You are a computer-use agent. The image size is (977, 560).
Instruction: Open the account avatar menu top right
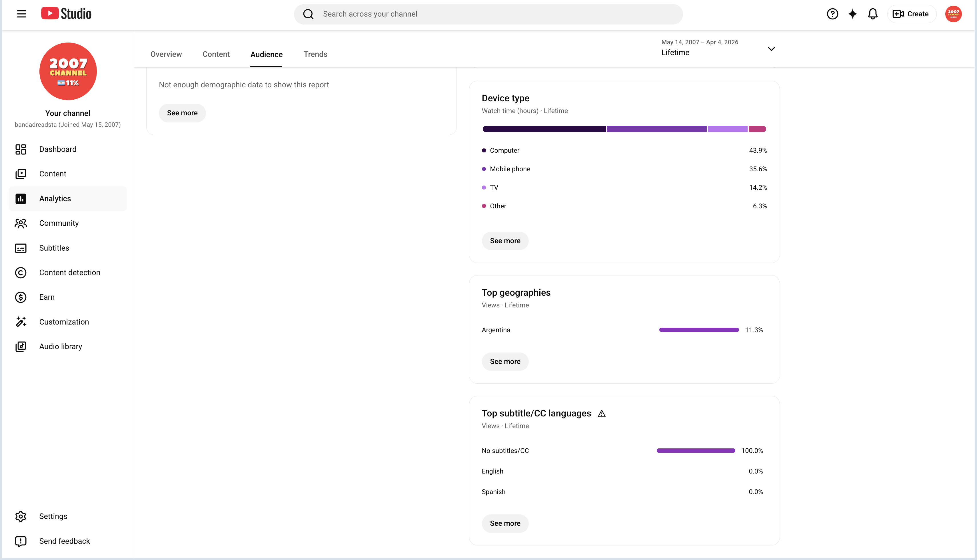coord(953,14)
